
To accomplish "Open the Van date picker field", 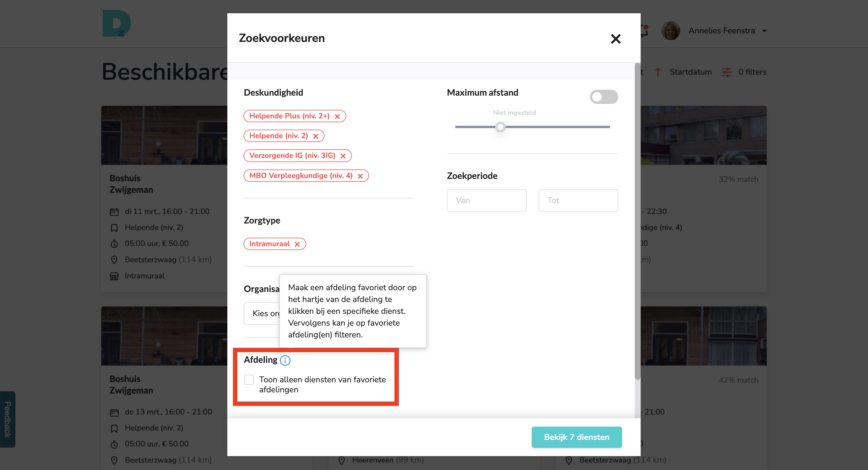I will 487,200.
